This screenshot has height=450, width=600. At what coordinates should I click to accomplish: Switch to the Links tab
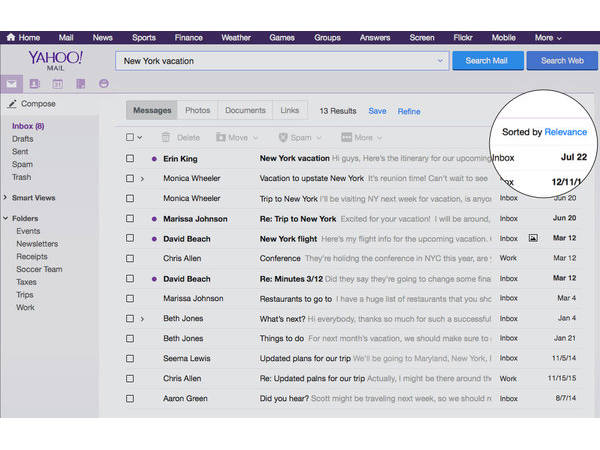(290, 110)
